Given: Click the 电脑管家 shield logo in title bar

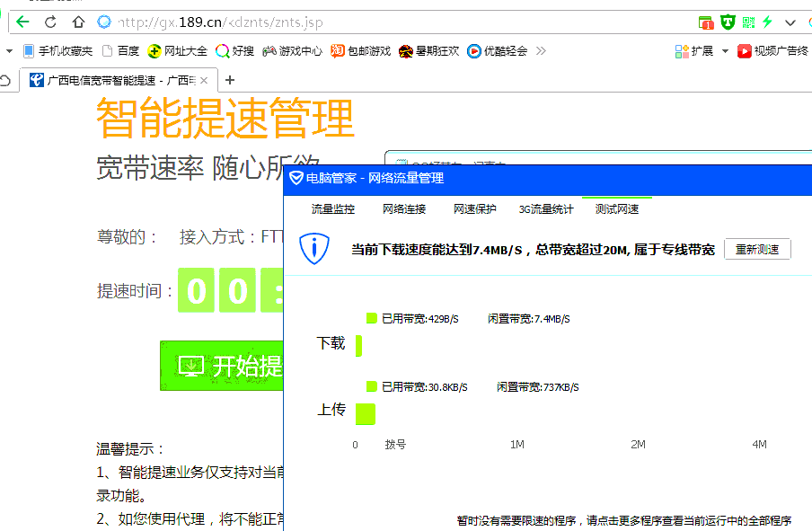Looking at the screenshot, I should click(x=296, y=178).
